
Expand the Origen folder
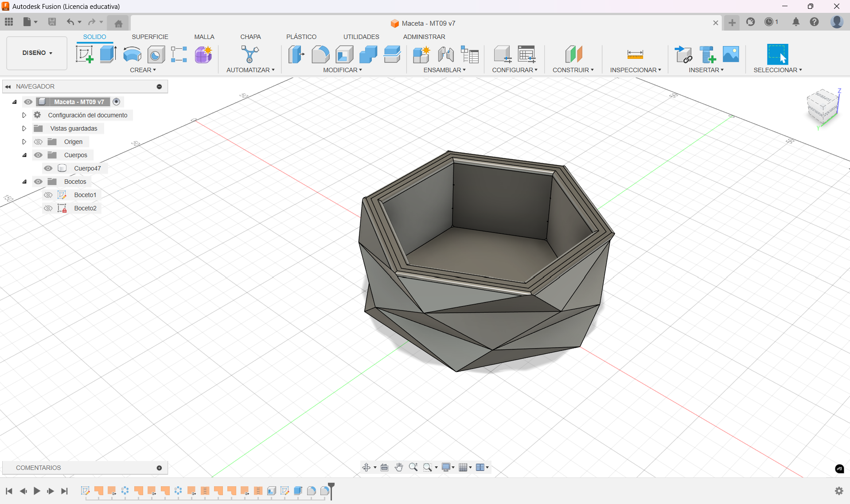click(x=24, y=142)
